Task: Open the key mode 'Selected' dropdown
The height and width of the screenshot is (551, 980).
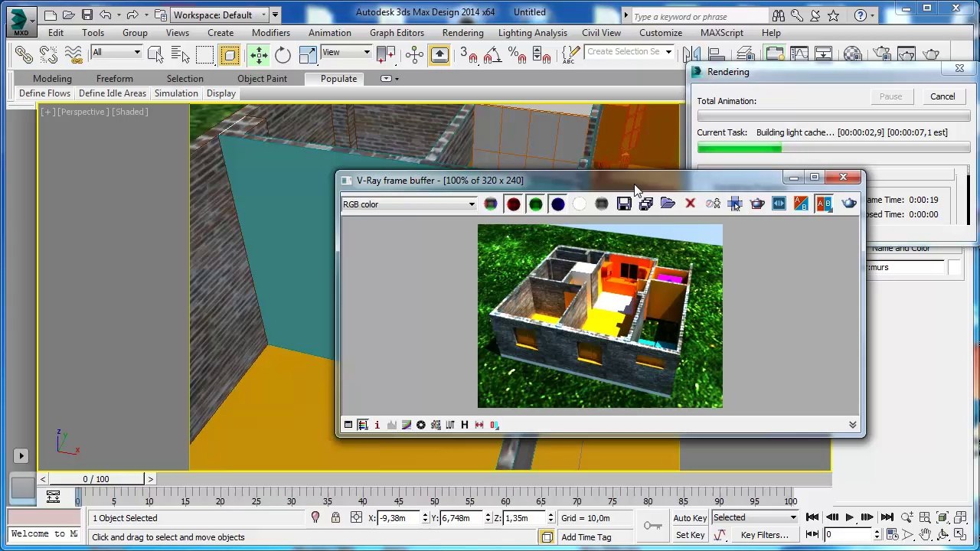Action: (x=754, y=518)
